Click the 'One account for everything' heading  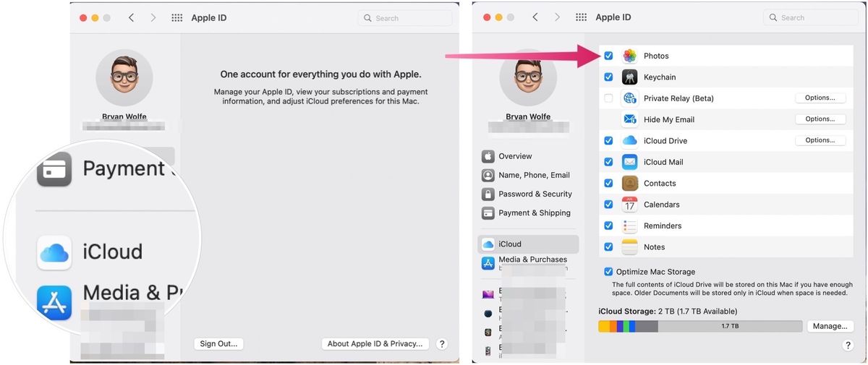click(x=320, y=74)
